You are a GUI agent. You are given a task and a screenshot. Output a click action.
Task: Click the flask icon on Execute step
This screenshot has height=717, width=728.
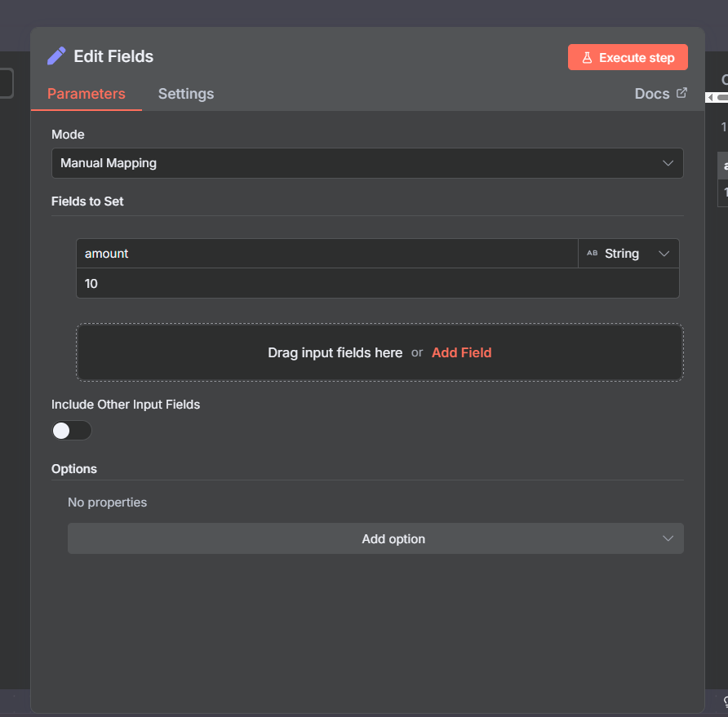[586, 58]
